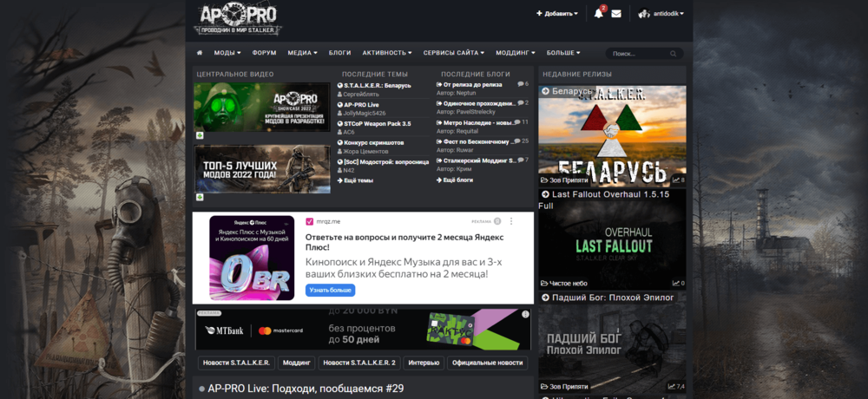
Task: Select the Интервью category tab
Action: [424, 363]
